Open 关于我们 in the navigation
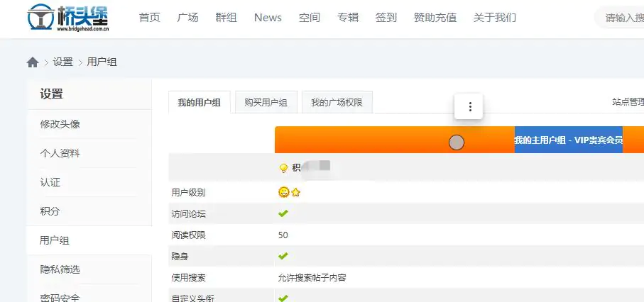 pos(495,18)
